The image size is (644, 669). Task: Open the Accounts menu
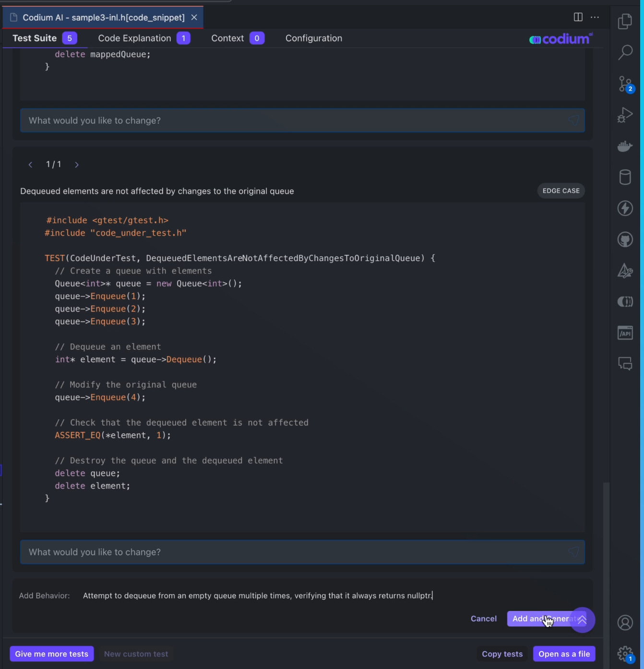tap(625, 623)
